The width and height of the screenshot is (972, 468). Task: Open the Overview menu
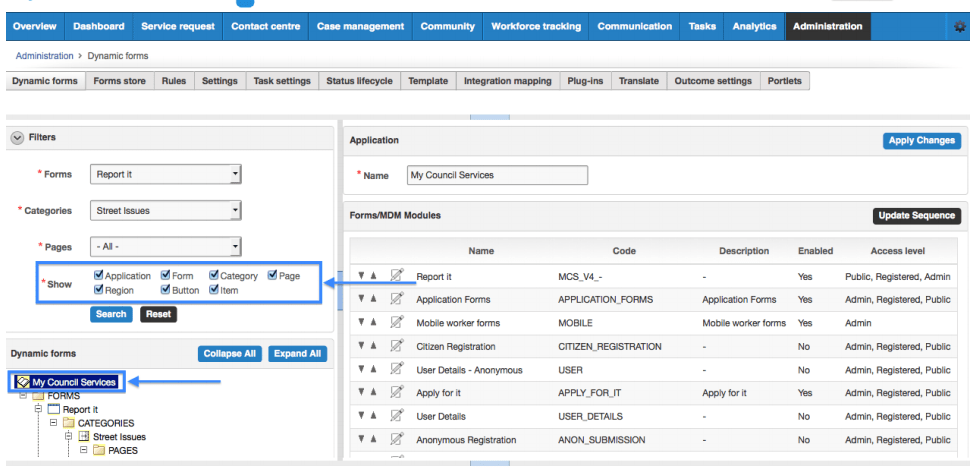coord(35,27)
